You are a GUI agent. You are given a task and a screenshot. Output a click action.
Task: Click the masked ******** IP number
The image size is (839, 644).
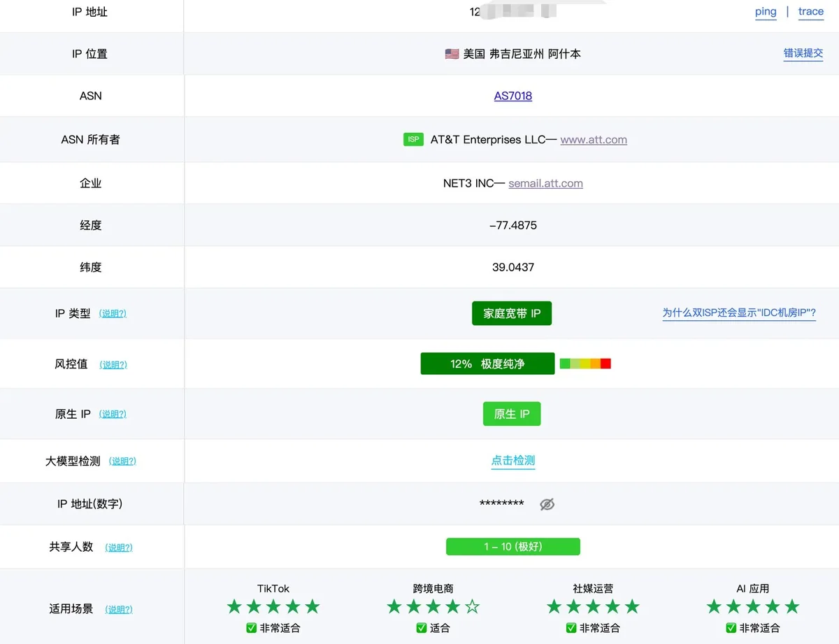tap(502, 504)
